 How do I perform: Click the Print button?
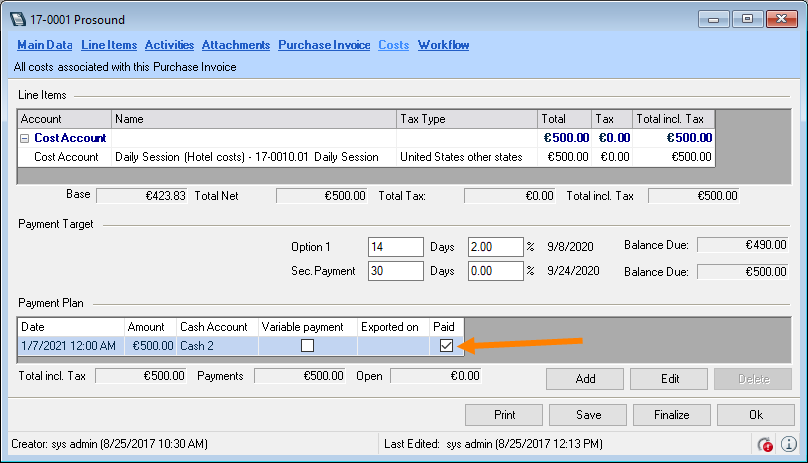[x=505, y=414]
